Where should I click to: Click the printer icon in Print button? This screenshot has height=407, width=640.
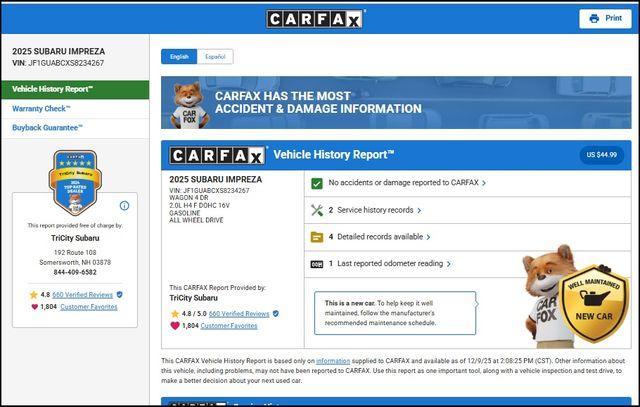click(594, 18)
